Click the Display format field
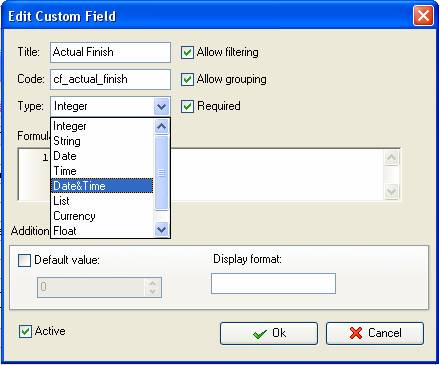 pyautogui.click(x=273, y=283)
